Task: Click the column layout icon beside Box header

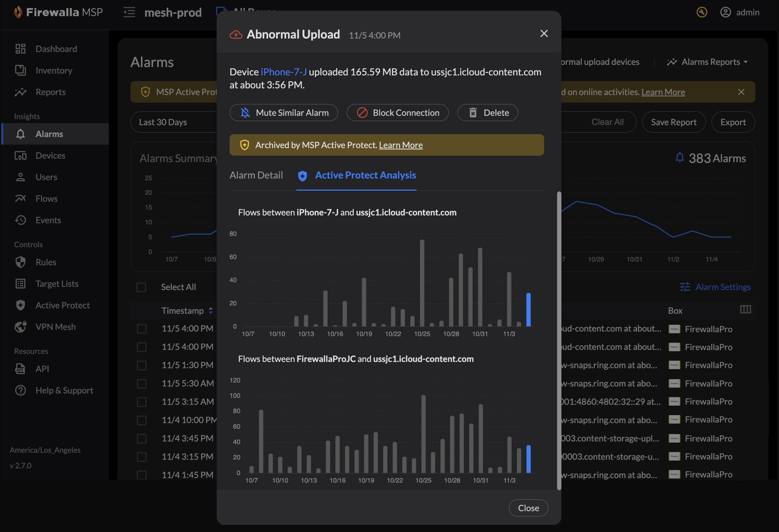Action: coord(746,309)
